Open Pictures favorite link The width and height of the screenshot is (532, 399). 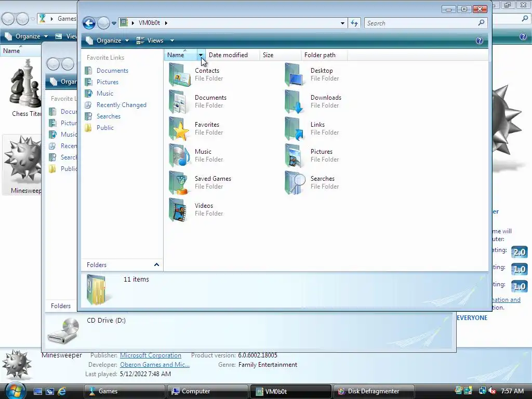click(107, 82)
